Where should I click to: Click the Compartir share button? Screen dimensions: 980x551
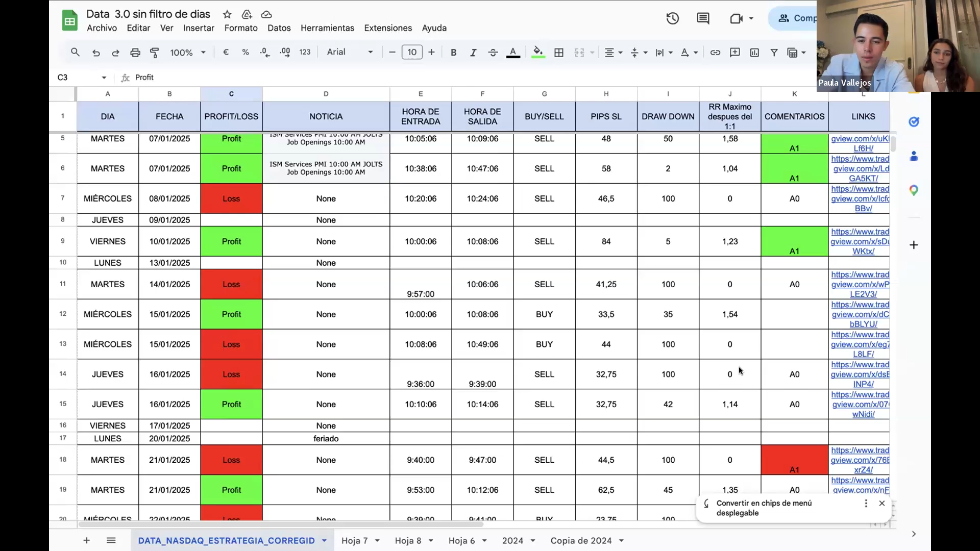click(x=793, y=18)
